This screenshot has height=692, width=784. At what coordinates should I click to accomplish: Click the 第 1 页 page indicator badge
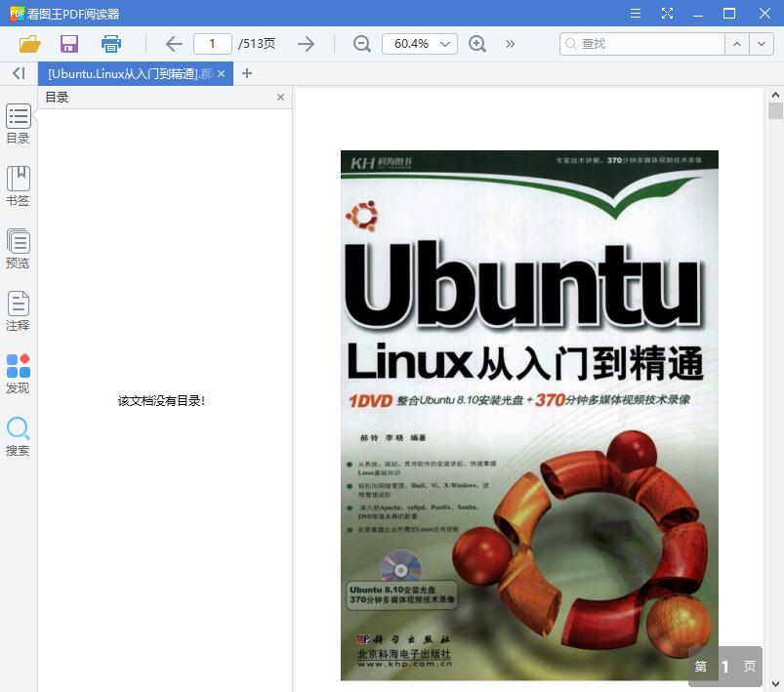(725, 666)
